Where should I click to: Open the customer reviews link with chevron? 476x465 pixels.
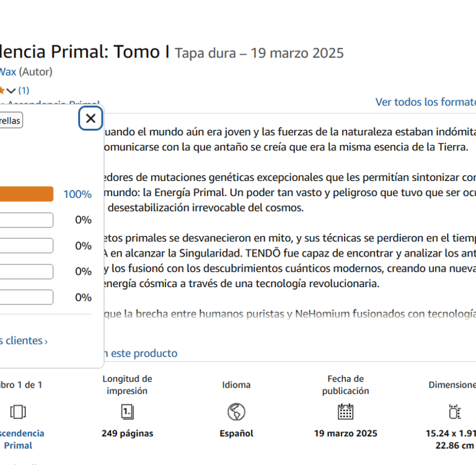pyautogui.click(x=24, y=340)
